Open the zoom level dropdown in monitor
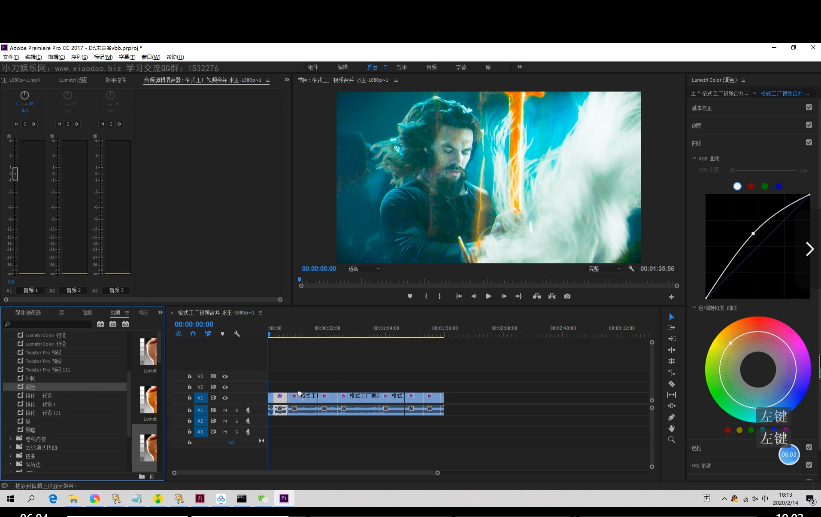 363,269
